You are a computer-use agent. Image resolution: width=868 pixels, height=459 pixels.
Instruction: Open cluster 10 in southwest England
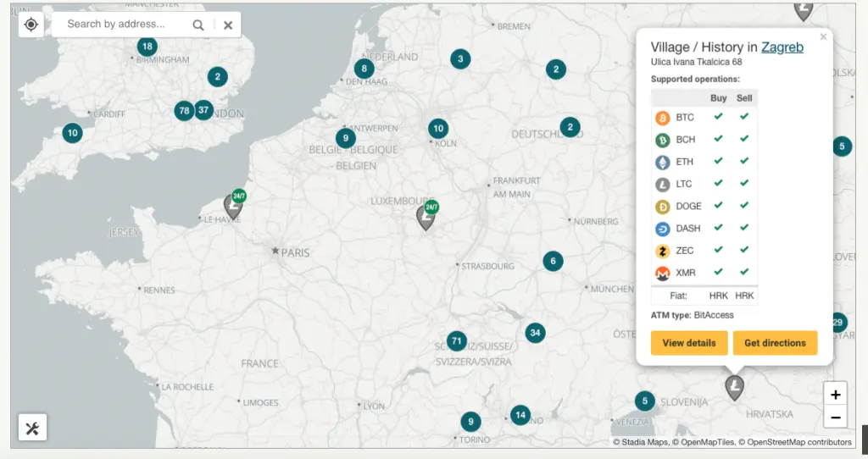(x=73, y=133)
